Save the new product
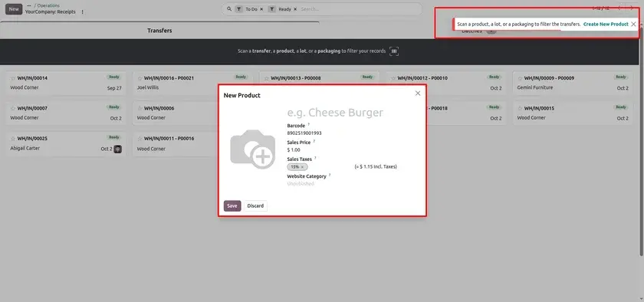 (232, 206)
